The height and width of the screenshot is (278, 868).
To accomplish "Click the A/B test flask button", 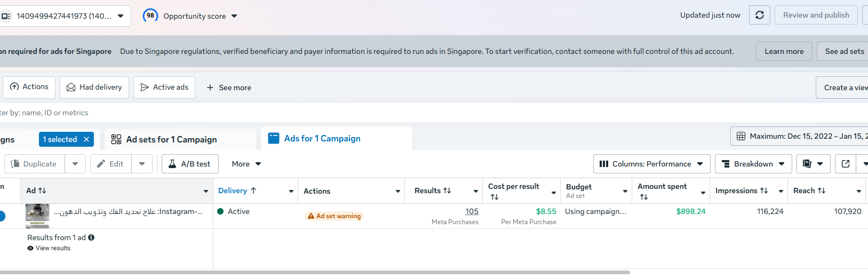I will pyautogui.click(x=190, y=164).
